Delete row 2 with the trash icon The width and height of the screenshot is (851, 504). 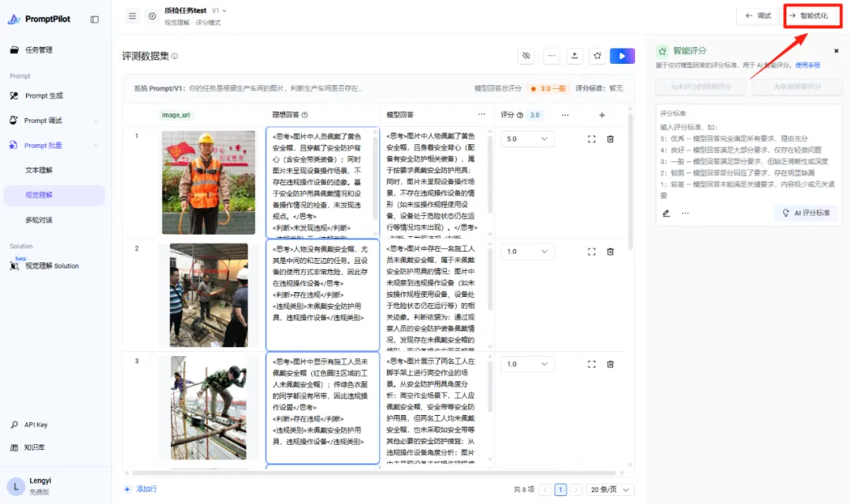(x=611, y=252)
